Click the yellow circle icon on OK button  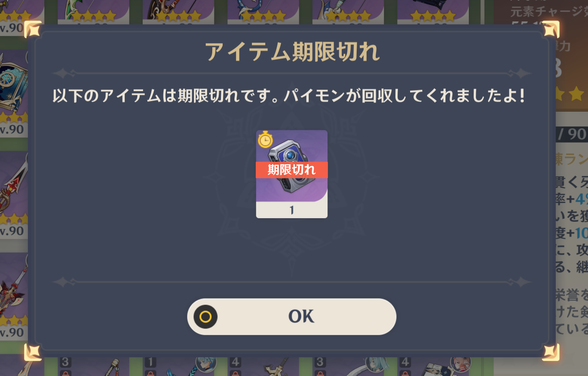pyautogui.click(x=205, y=316)
